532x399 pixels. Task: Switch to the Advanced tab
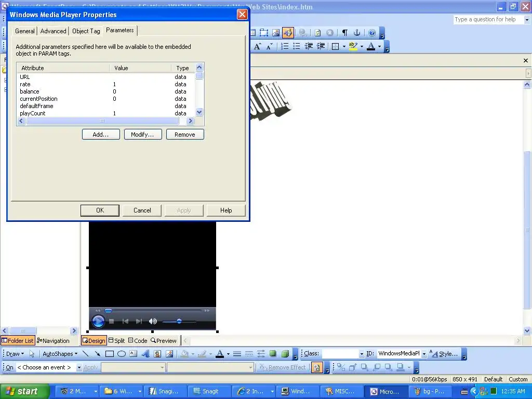54,31
